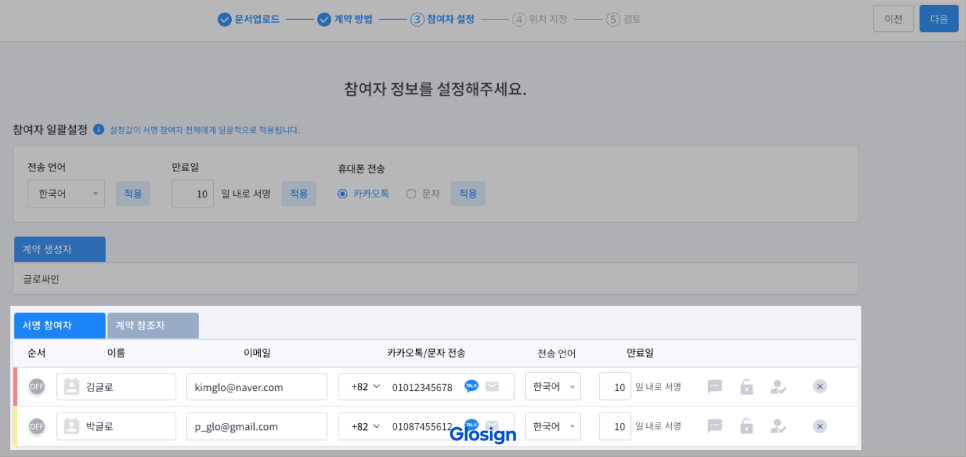Go to the 문서업로드 step label

[258, 20]
